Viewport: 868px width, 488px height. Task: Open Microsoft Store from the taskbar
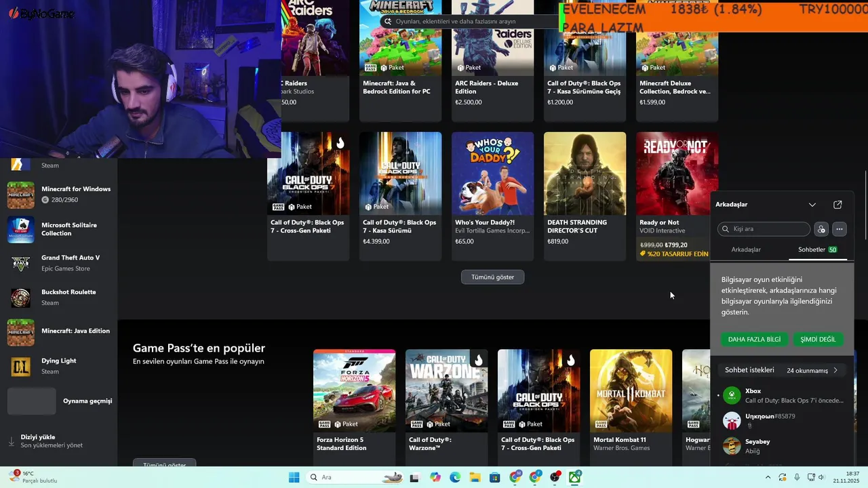(x=494, y=477)
